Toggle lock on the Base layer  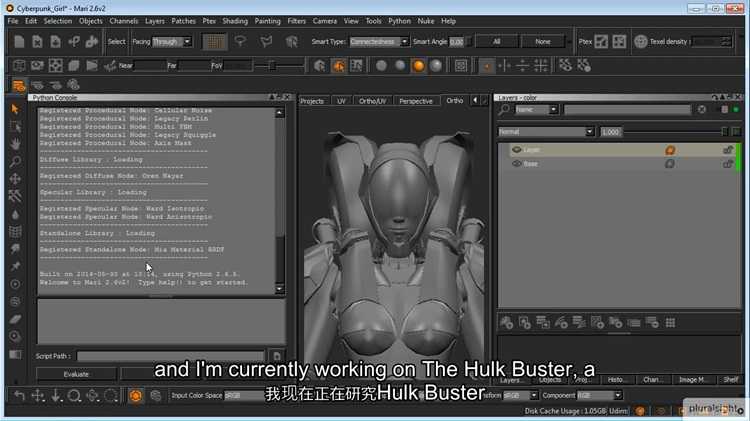[728, 164]
